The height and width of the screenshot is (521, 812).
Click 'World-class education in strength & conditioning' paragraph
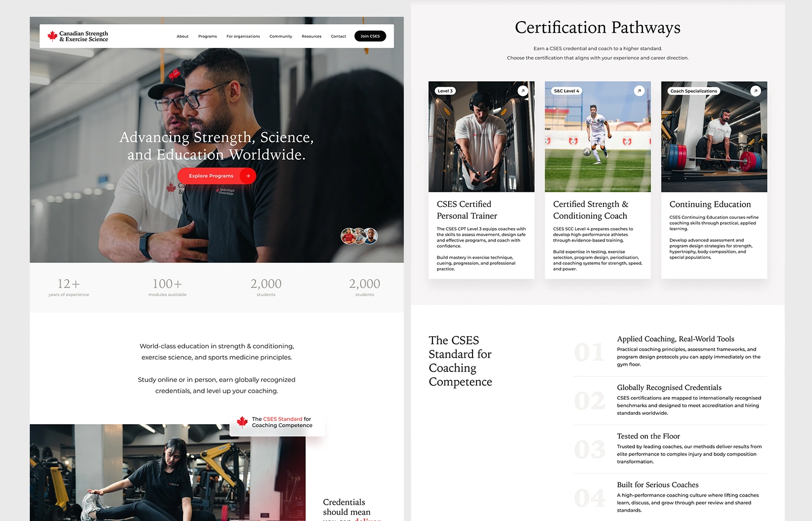pyautogui.click(x=217, y=351)
